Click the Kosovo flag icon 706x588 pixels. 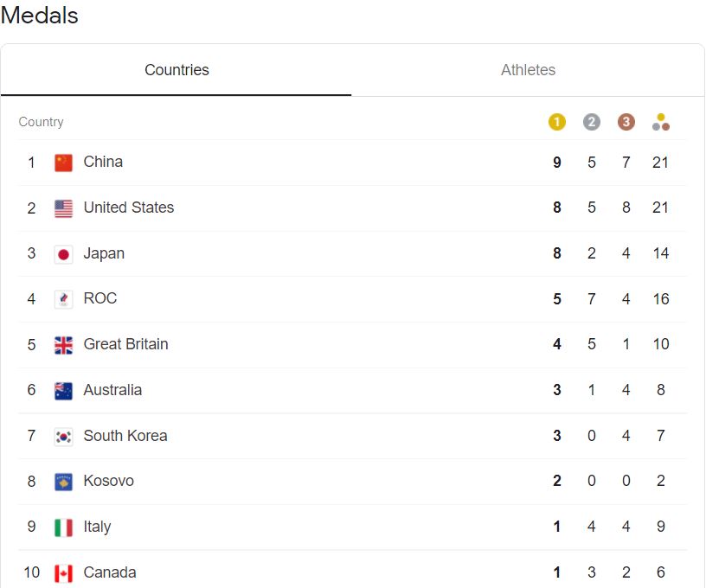pos(63,482)
